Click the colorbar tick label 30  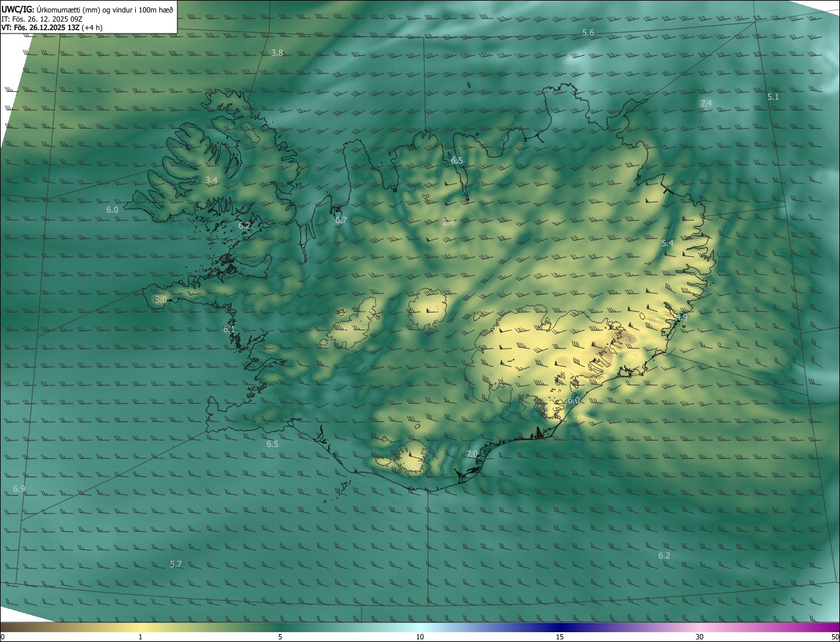[x=700, y=637]
